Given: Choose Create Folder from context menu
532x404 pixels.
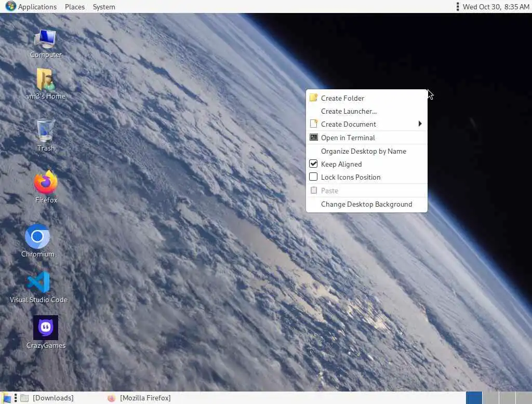Looking at the screenshot, I should [x=366, y=98].
